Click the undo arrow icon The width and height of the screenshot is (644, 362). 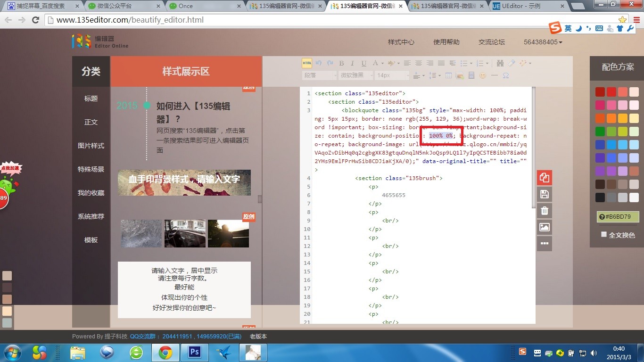(318, 63)
